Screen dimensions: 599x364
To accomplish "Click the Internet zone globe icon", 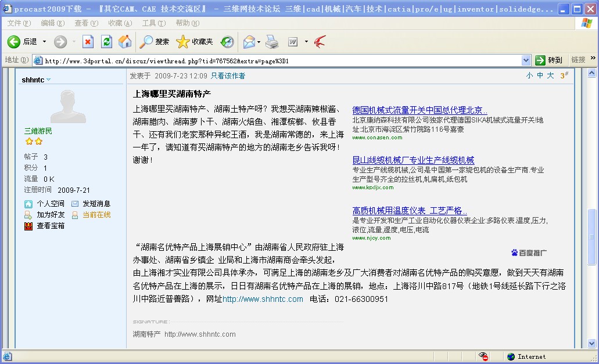I will tap(511, 356).
